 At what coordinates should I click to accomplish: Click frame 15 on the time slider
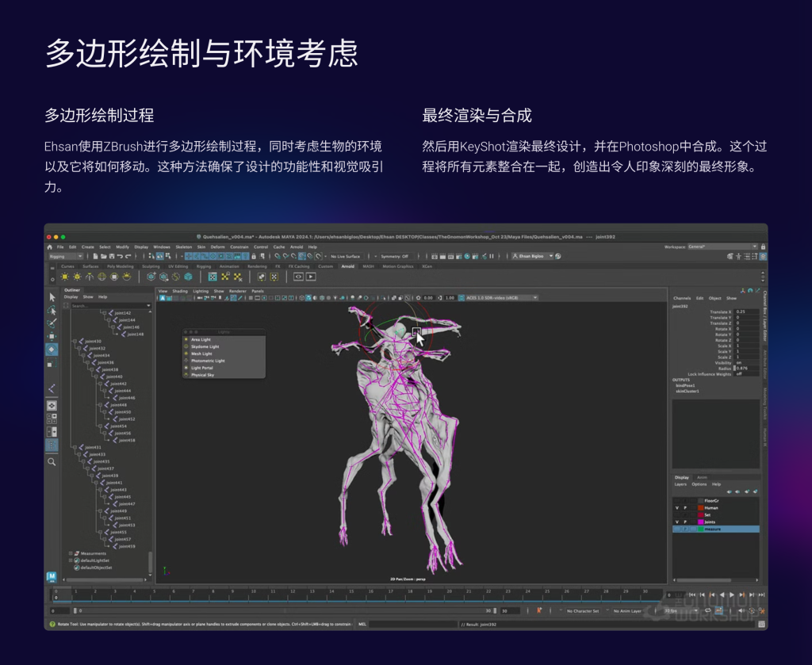tap(351, 594)
